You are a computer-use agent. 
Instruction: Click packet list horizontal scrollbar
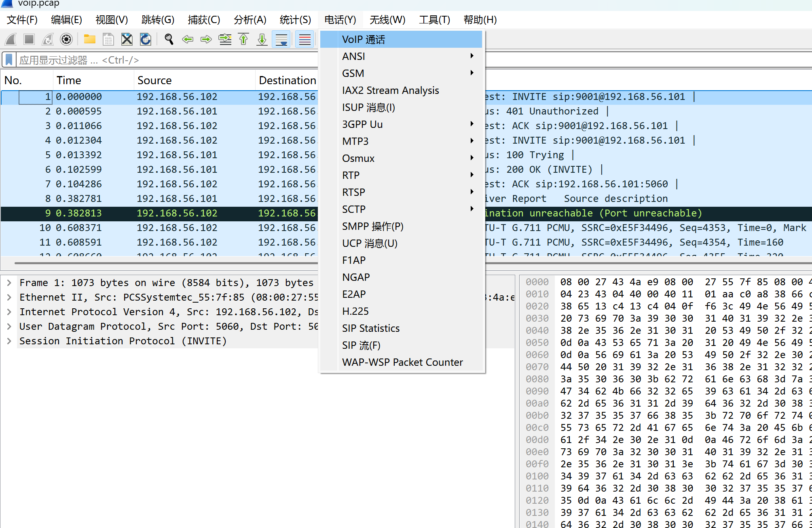tap(162, 263)
